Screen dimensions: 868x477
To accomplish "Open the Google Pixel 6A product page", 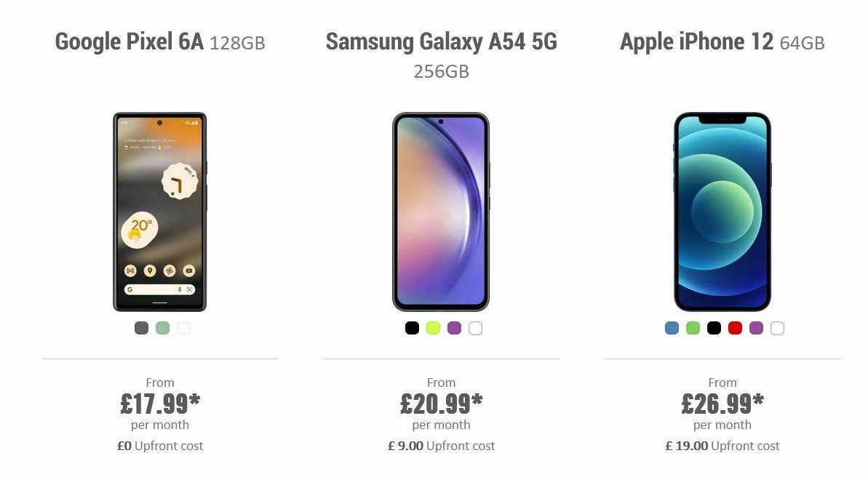I will [160, 41].
